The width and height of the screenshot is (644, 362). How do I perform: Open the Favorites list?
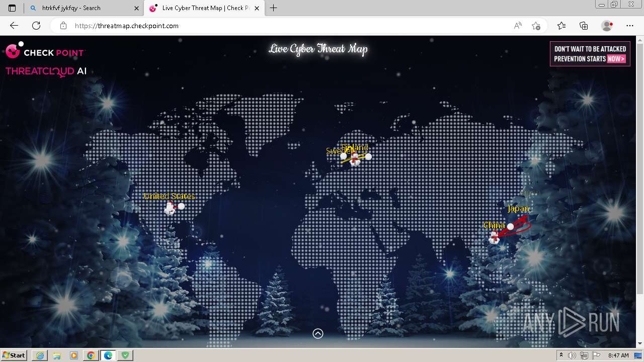(561, 26)
